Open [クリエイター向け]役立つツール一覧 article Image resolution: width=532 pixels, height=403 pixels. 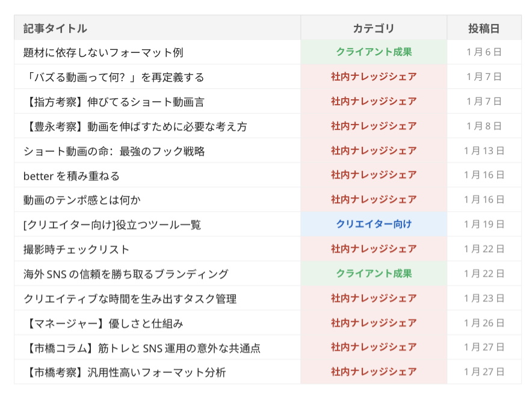pos(112,224)
